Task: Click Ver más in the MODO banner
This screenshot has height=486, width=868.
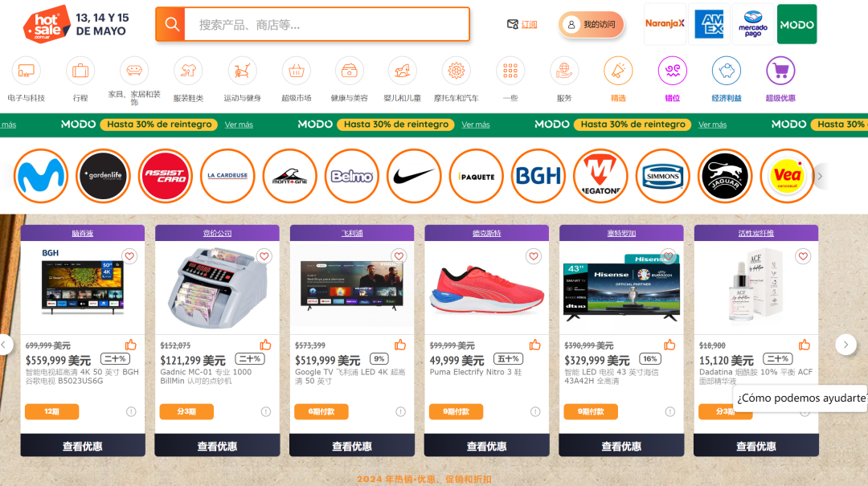Action: click(x=239, y=125)
